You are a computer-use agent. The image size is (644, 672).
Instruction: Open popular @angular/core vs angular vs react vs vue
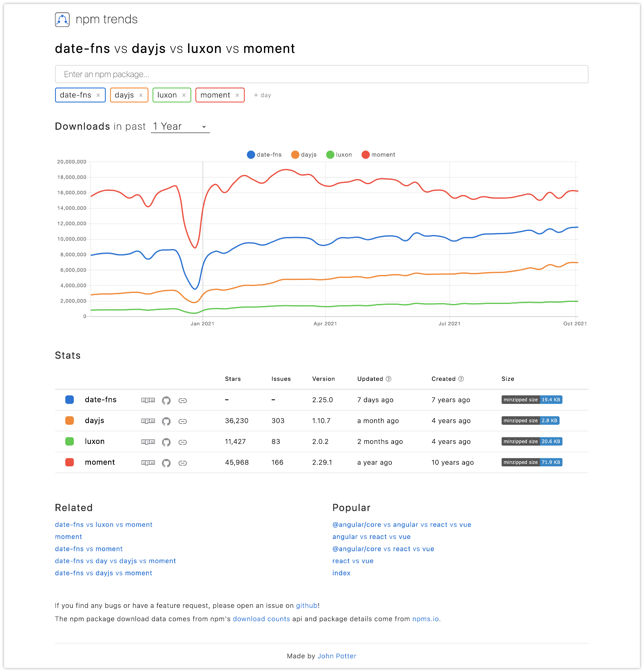pos(402,525)
